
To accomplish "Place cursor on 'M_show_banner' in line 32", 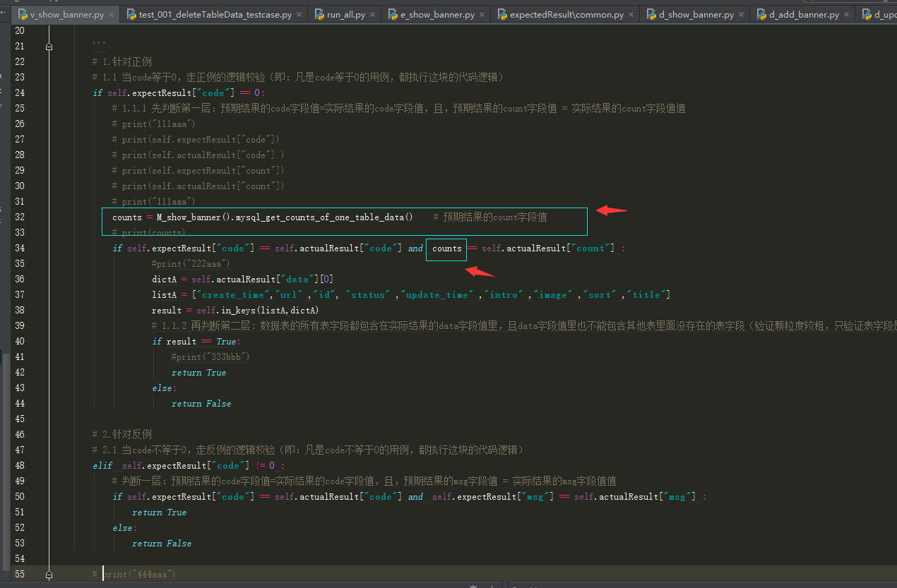I will (x=190, y=217).
